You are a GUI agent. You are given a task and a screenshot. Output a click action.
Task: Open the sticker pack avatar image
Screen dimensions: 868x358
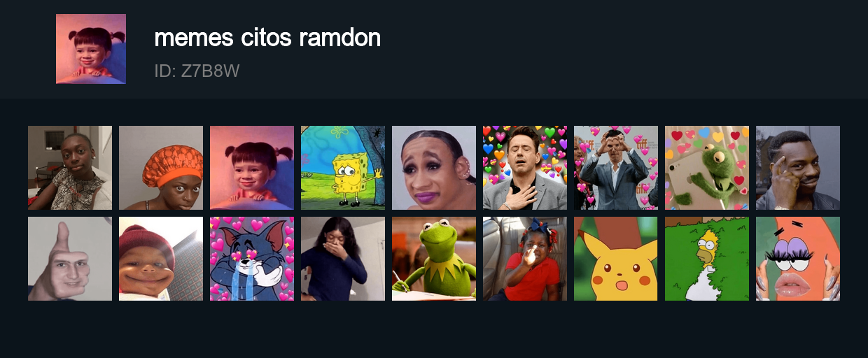(x=91, y=49)
